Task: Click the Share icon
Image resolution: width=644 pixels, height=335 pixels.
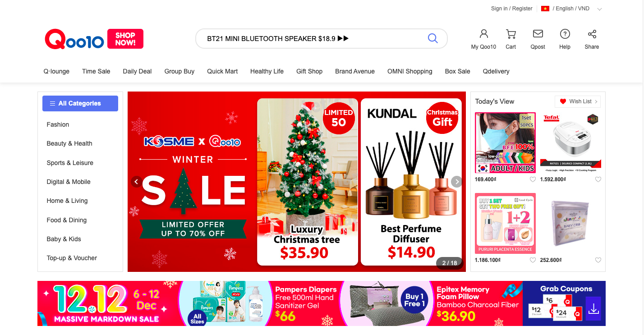Action: (x=592, y=34)
